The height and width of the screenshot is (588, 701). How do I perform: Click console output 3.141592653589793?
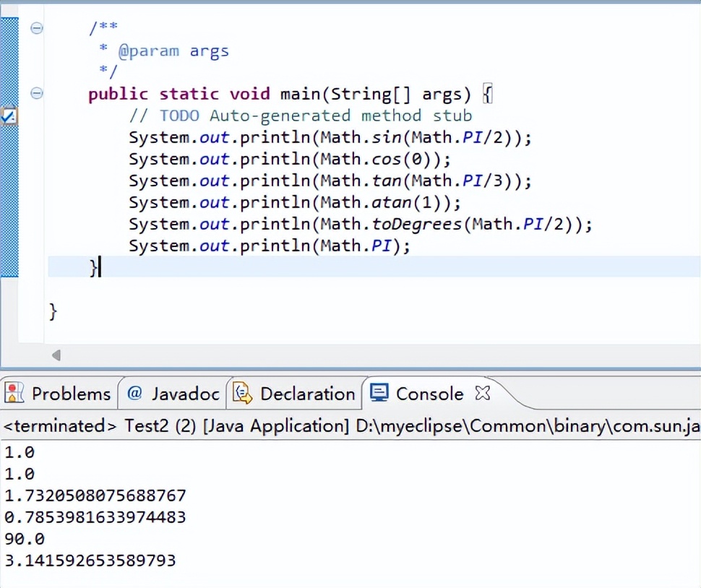coord(90,561)
